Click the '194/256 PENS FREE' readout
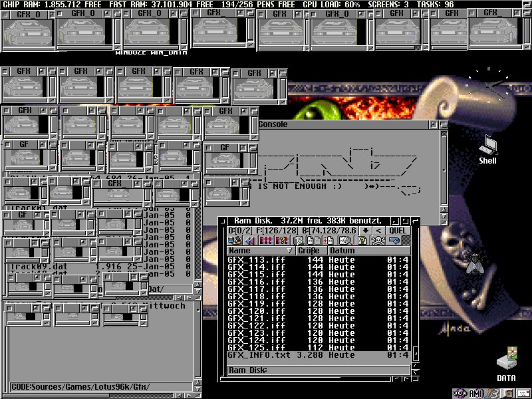This screenshot has height=399, width=532. coord(258,5)
